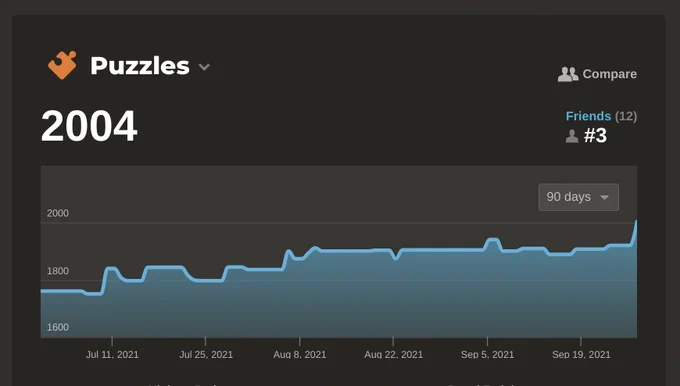Click the Aug 22, 2021 axis date

[x=393, y=354]
